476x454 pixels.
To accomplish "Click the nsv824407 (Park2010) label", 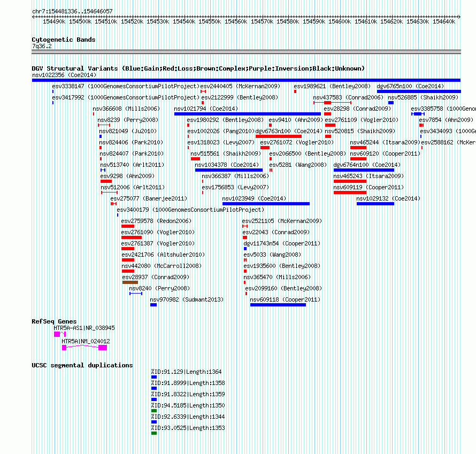I will (132, 153).
